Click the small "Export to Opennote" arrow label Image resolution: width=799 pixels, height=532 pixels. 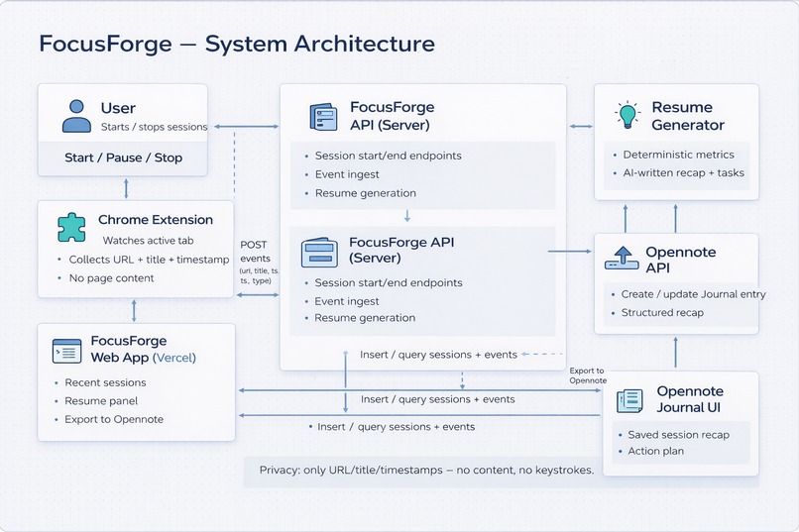coord(588,375)
